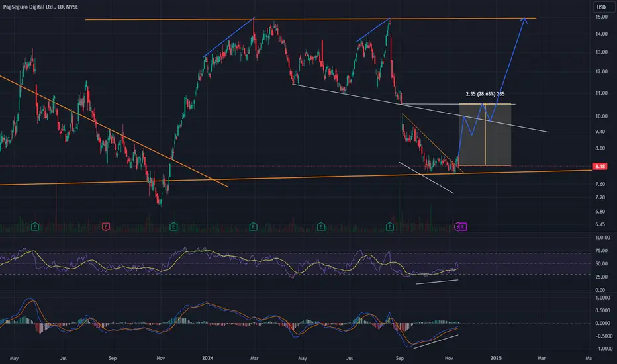Open the green earnings marker below November 2023 low
This screenshot has width=617, height=364.
(173, 226)
